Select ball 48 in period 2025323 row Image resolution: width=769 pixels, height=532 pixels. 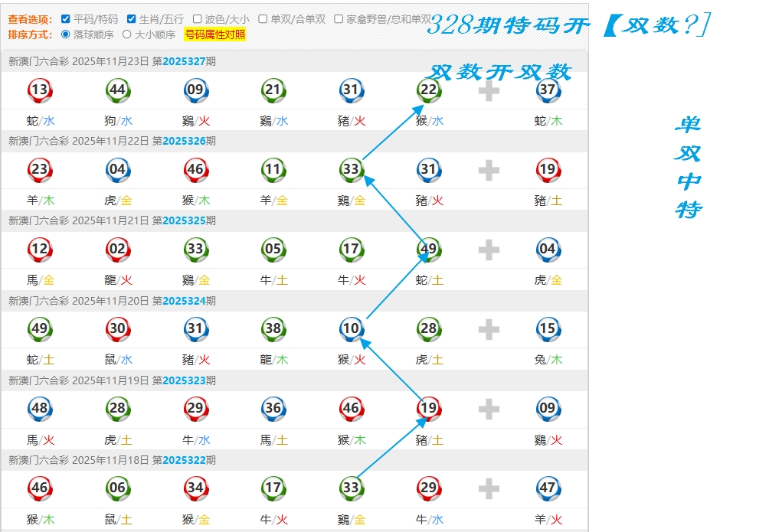39,409
